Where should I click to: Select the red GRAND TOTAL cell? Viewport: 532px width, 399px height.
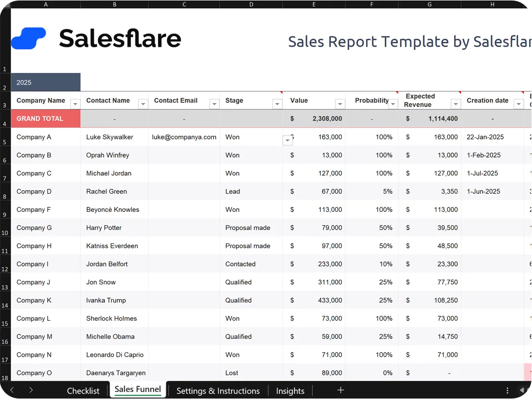pyautogui.click(x=46, y=119)
